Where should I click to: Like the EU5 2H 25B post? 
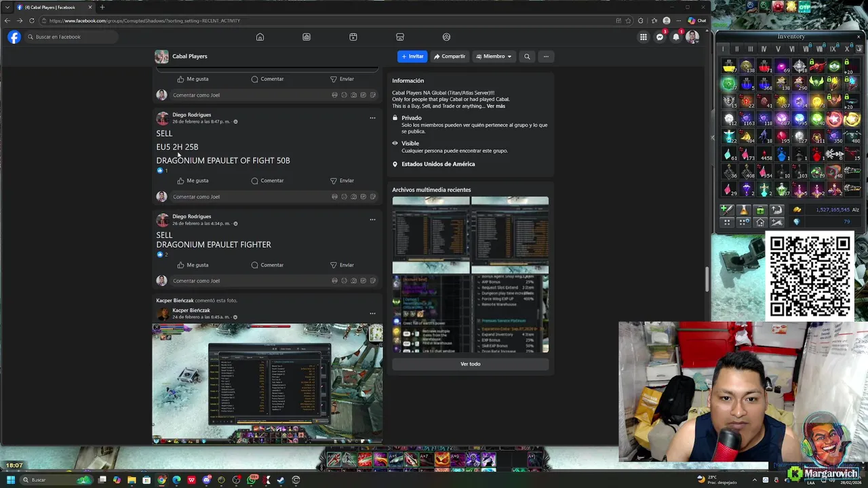pyautogui.click(x=193, y=180)
